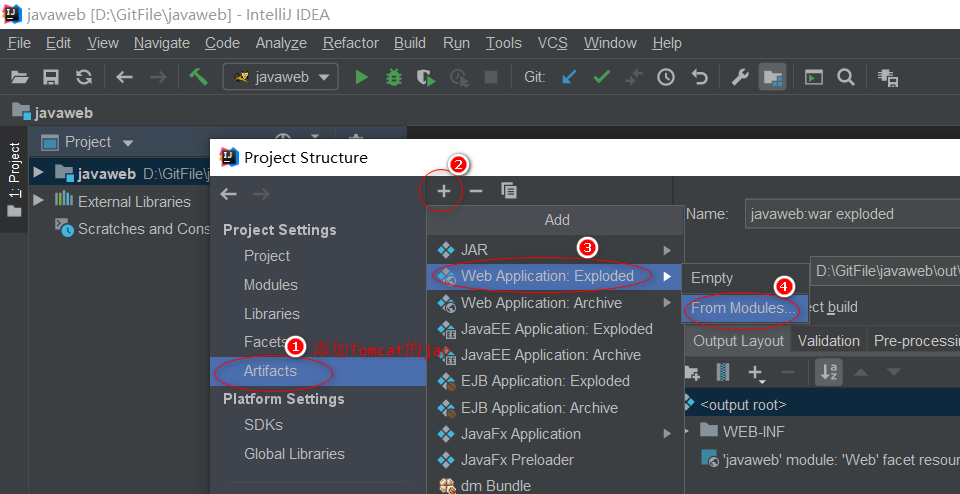This screenshot has width=960, height=494.
Task: Switch to the Validation tab
Action: tap(828, 341)
